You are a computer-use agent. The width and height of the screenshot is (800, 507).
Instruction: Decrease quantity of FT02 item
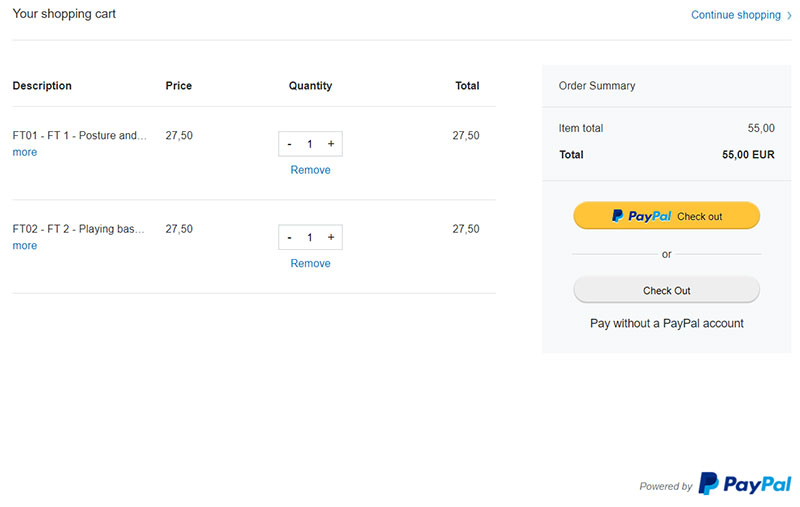point(289,238)
